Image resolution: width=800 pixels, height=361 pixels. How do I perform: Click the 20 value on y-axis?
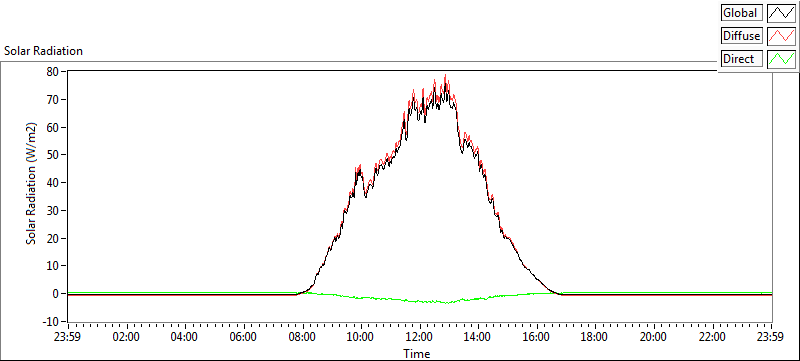52,238
